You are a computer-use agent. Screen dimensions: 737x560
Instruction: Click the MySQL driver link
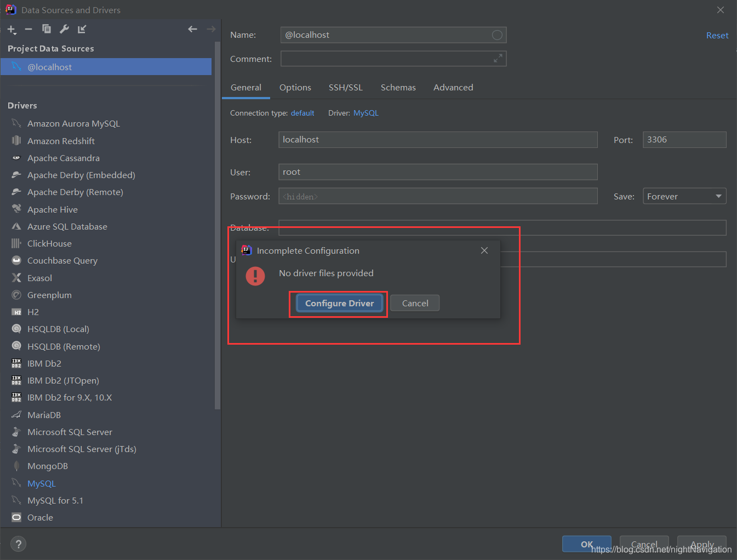click(x=366, y=113)
